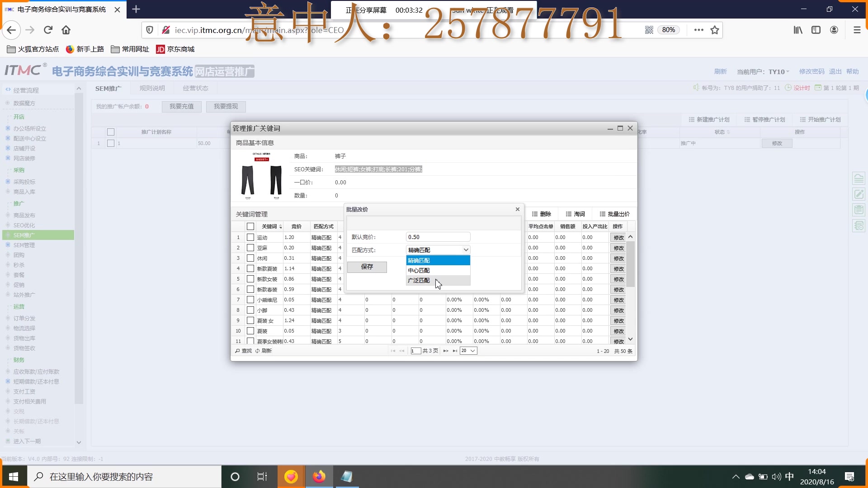Choose 精确匹配 from the dropdown list

coord(438,260)
